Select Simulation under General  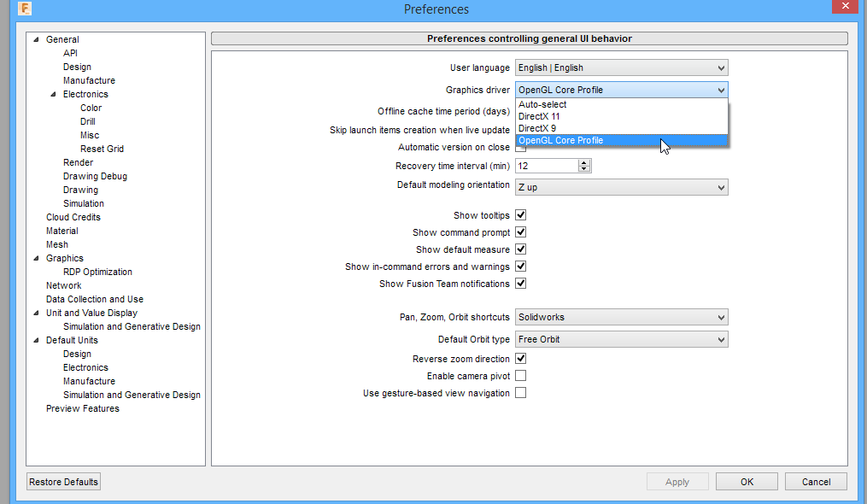pyautogui.click(x=84, y=203)
